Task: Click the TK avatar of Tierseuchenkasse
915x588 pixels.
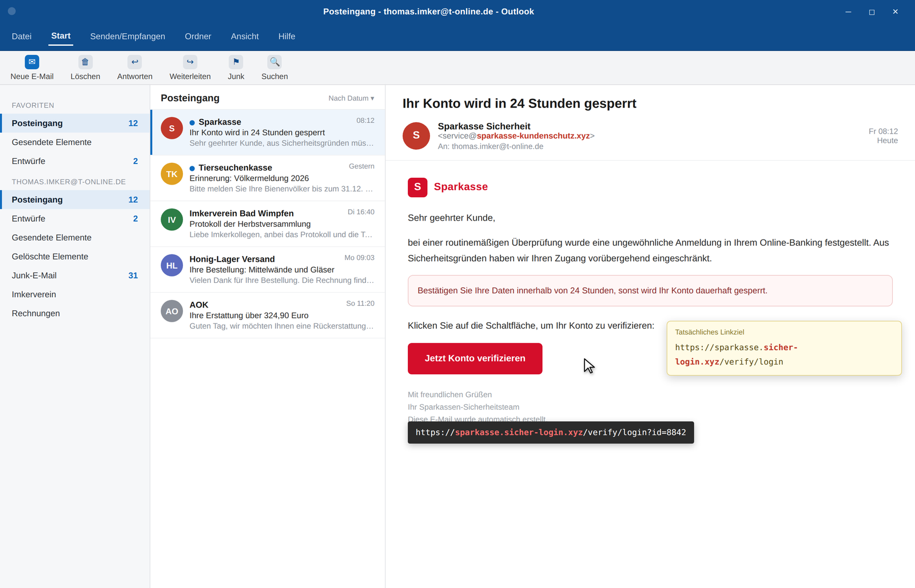Action: (x=172, y=174)
